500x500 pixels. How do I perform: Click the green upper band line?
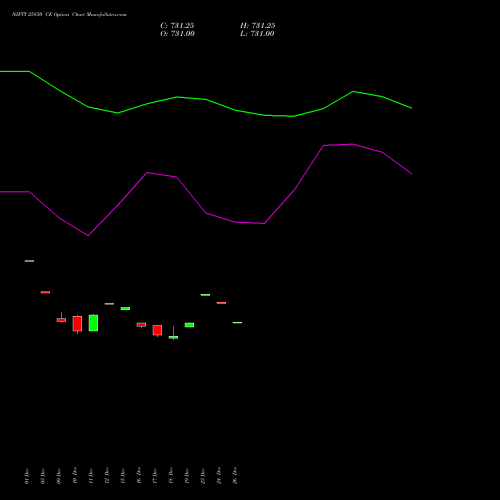click(206, 99)
